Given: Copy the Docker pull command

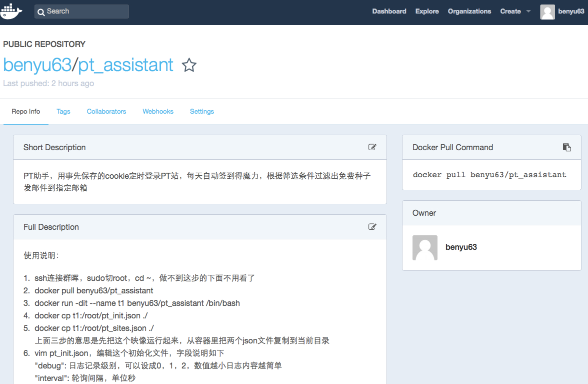Looking at the screenshot, I should tap(566, 147).
